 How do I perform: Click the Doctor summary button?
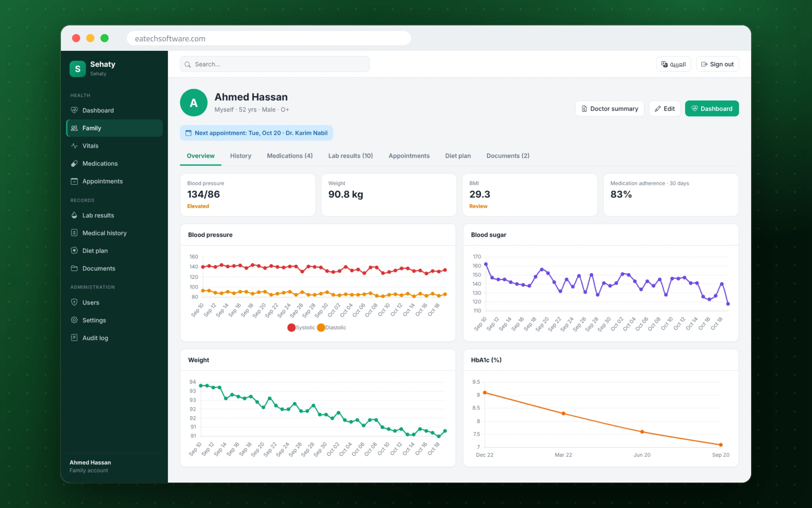(610, 109)
